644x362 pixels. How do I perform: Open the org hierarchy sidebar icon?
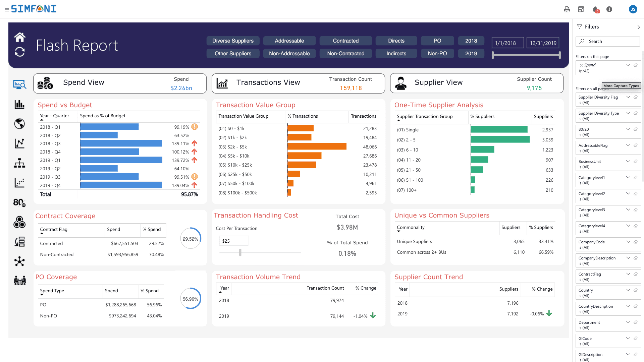[x=19, y=163]
